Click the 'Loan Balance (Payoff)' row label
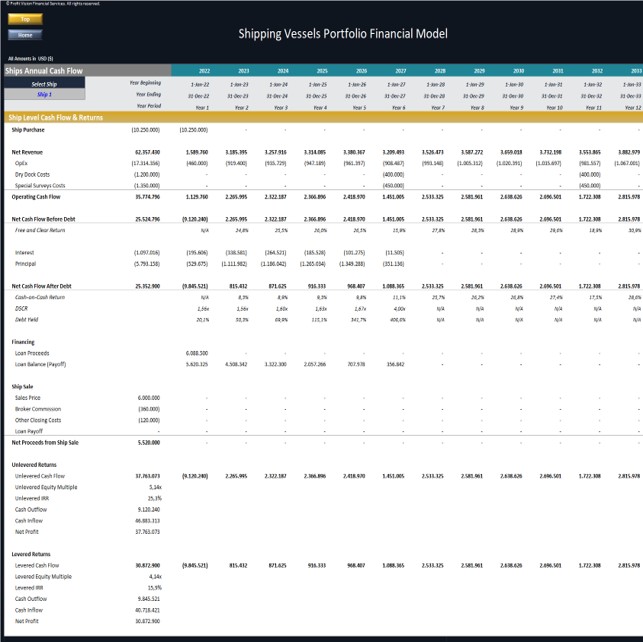The height and width of the screenshot is (642, 643). point(41,364)
